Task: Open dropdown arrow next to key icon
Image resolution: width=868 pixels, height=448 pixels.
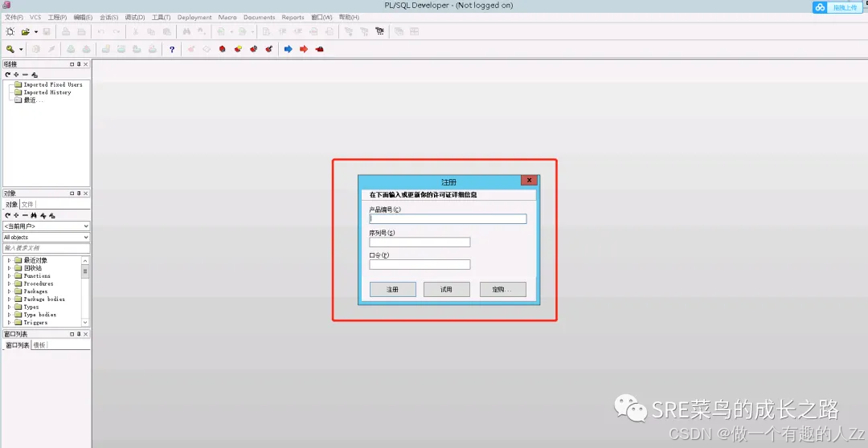Action: pyautogui.click(x=21, y=49)
